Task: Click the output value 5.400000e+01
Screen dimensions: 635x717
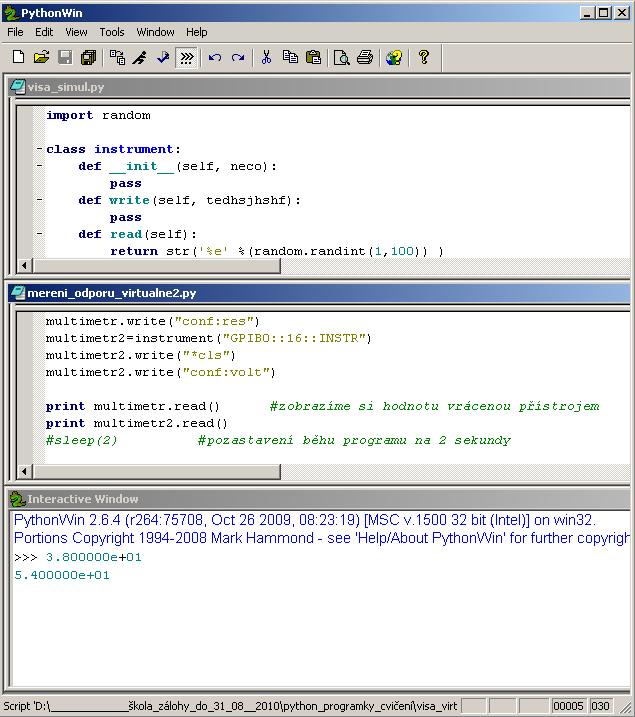Action: [x=62, y=575]
